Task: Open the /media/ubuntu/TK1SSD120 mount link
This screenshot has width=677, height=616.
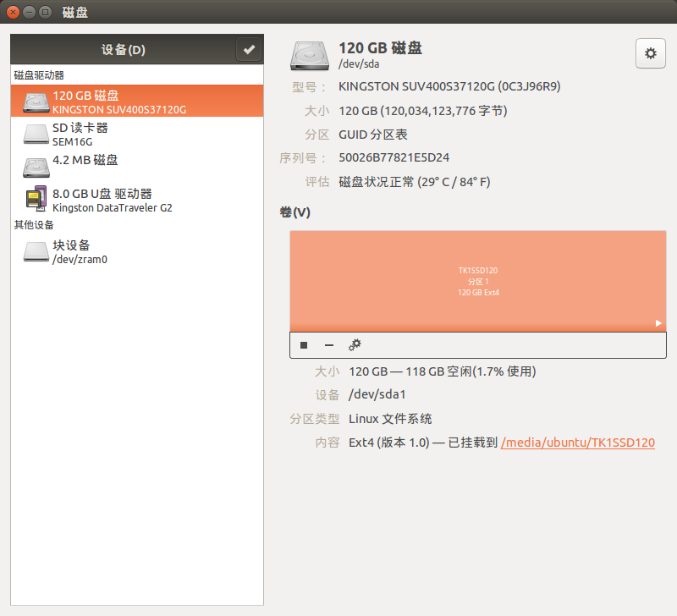Action: click(578, 443)
